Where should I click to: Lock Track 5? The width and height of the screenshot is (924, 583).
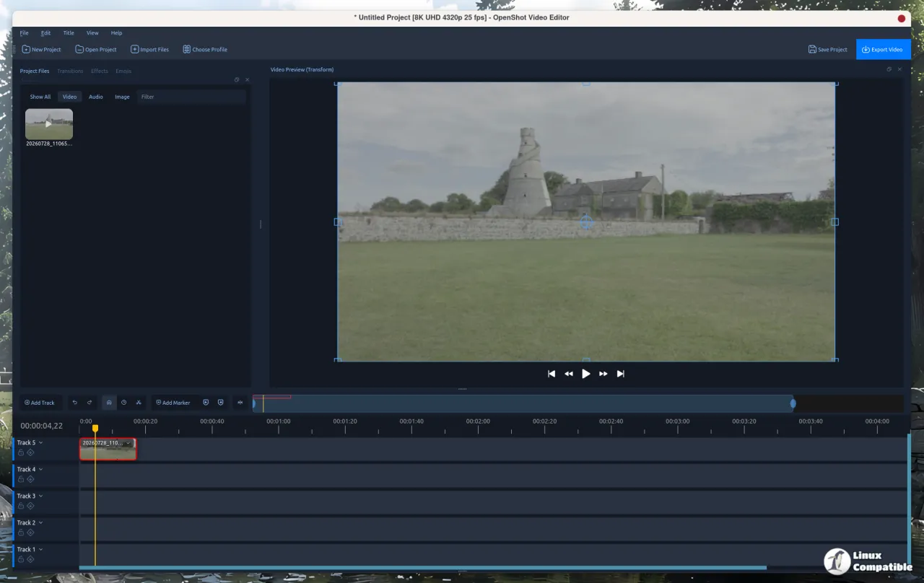21,452
